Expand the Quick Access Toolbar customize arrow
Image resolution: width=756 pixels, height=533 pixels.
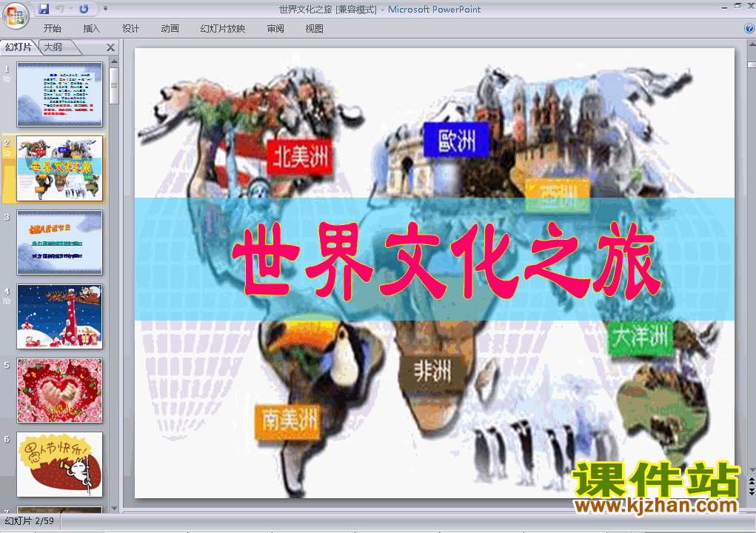106,9
